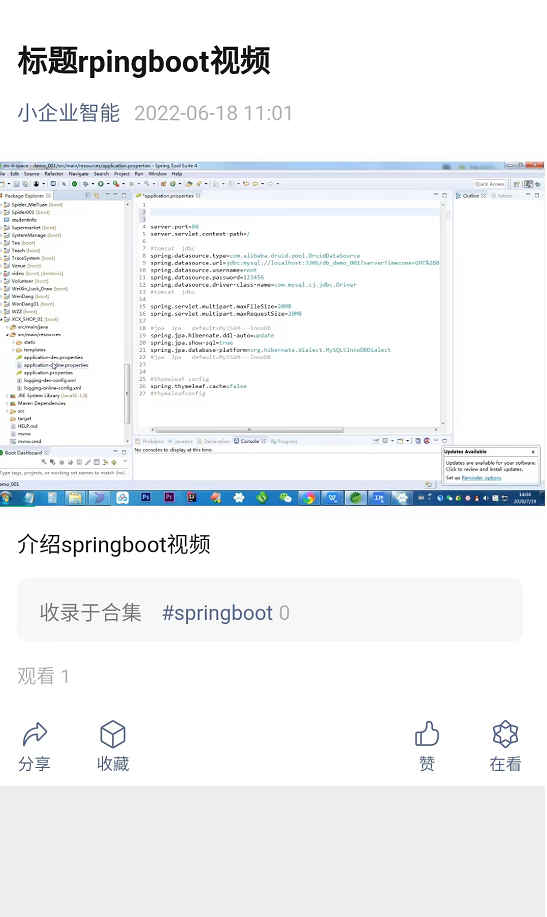This screenshot has width=547, height=917.
Task: Click the Photoshop icon in the taskbar
Action: [x=146, y=497]
